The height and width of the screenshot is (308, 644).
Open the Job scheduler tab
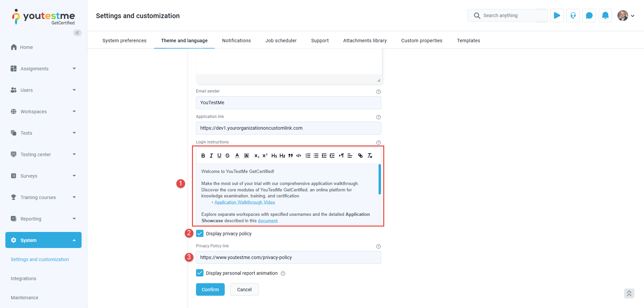(281, 41)
